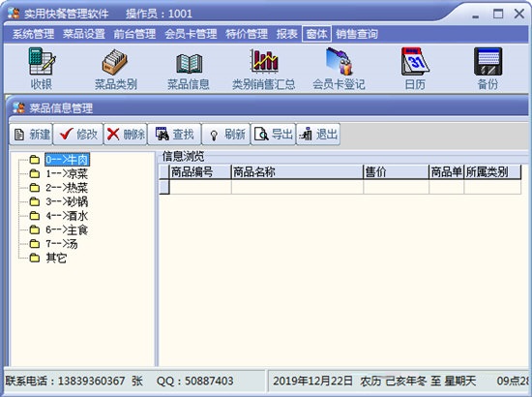Click the 删除 delete button
This screenshot has height=397, width=532.
(126, 135)
